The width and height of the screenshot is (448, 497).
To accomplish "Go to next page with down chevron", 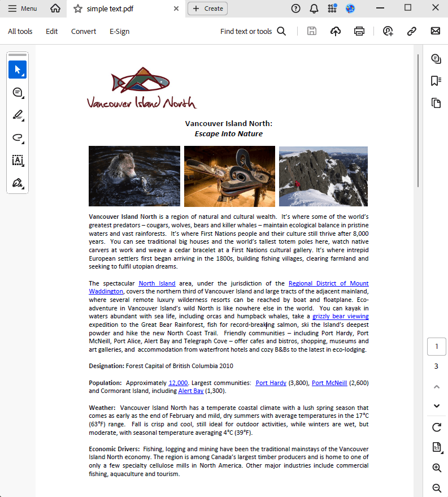I will click(436, 405).
